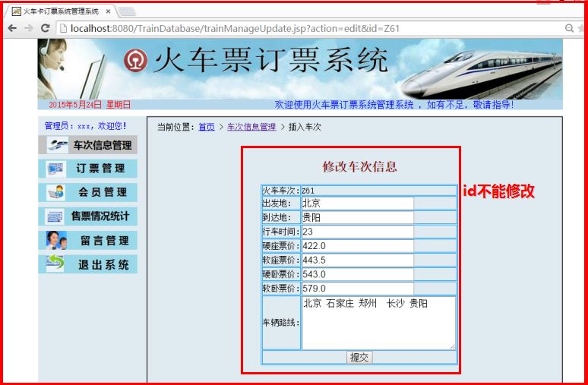Click the member icon beside 会员管理
The height and width of the screenshot is (385, 588).
[x=56, y=192]
